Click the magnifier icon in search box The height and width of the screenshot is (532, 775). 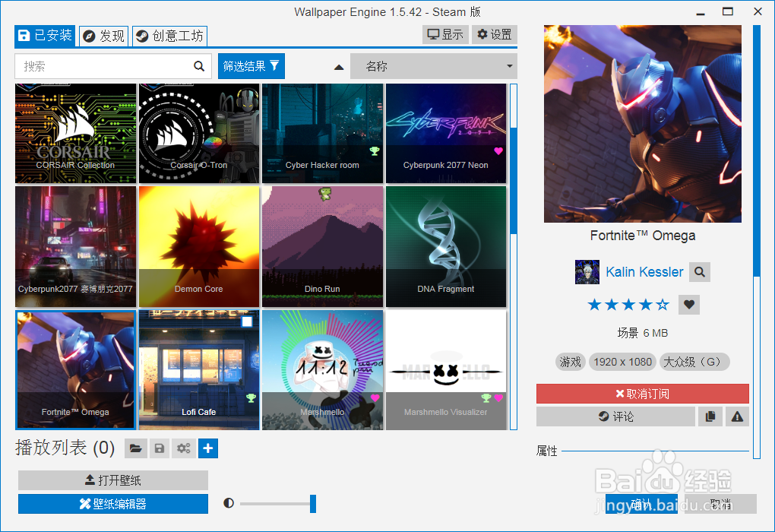199,66
